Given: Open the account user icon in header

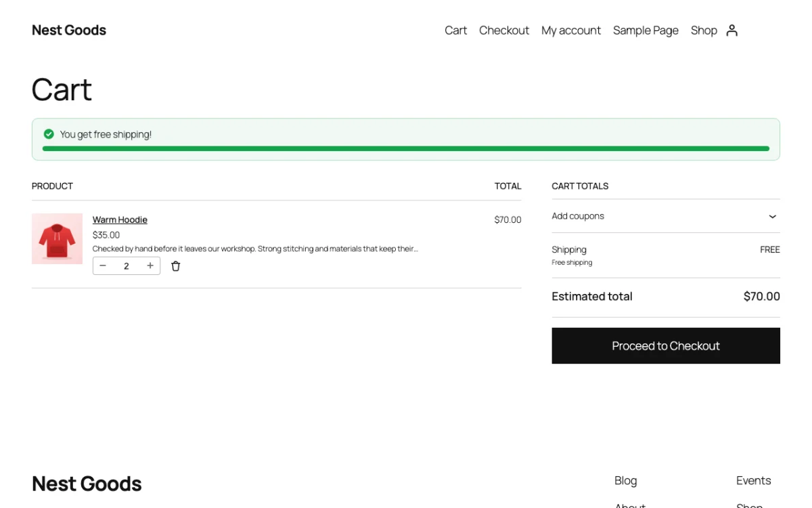Looking at the screenshot, I should pos(731,30).
